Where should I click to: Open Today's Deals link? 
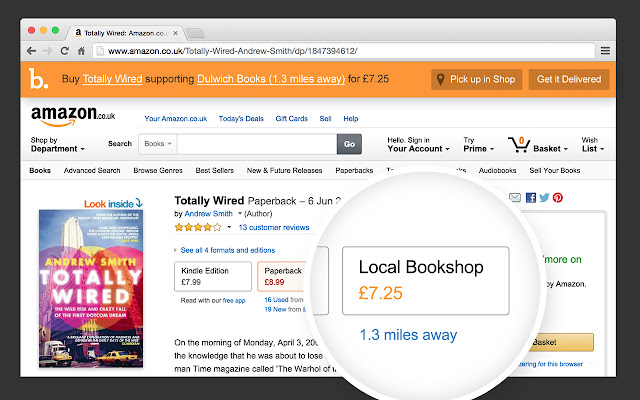pos(241,119)
